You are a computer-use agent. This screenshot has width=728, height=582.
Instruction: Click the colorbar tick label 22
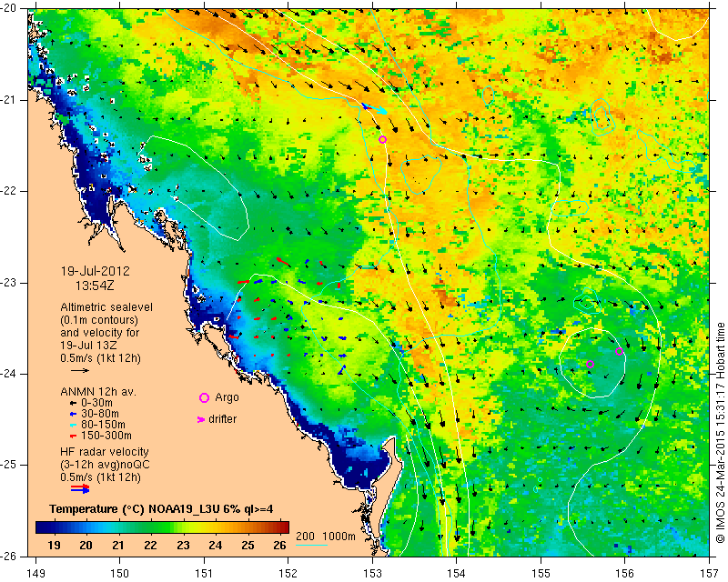point(150,545)
